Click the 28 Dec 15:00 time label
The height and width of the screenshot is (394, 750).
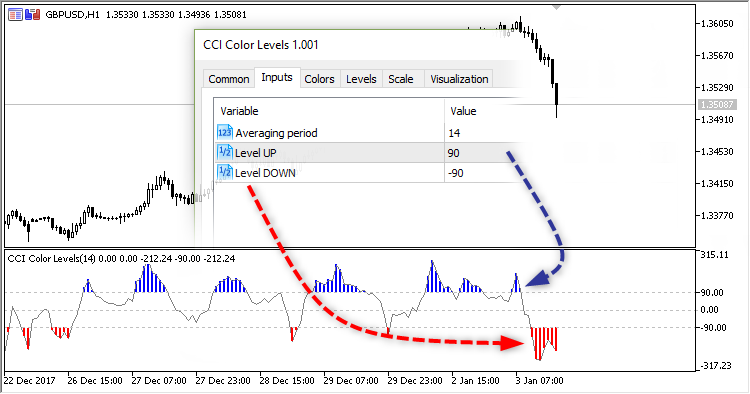tap(287, 381)
